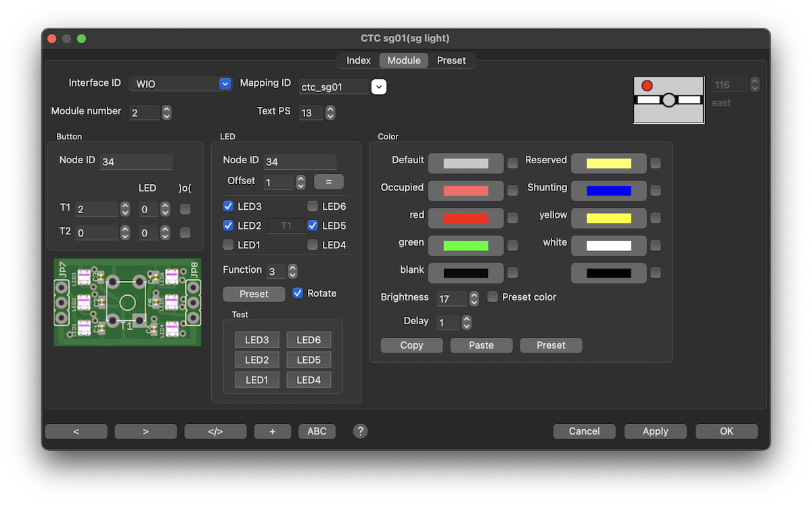
Task: Click the previous module arrow button
Action: pos(76,431)
